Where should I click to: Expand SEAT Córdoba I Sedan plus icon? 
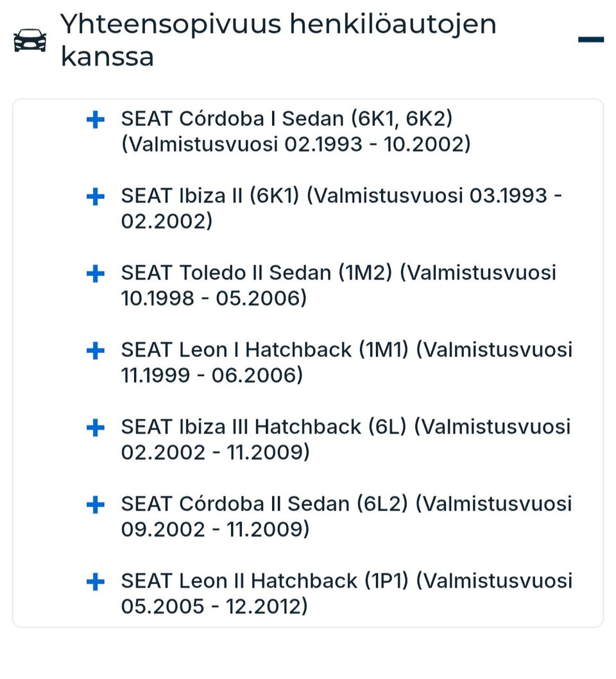coord(95,119)
